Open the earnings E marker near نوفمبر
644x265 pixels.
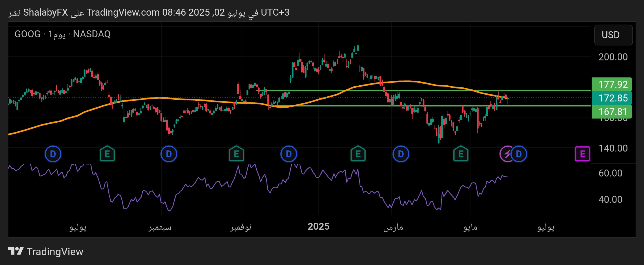tap(236, 154)
